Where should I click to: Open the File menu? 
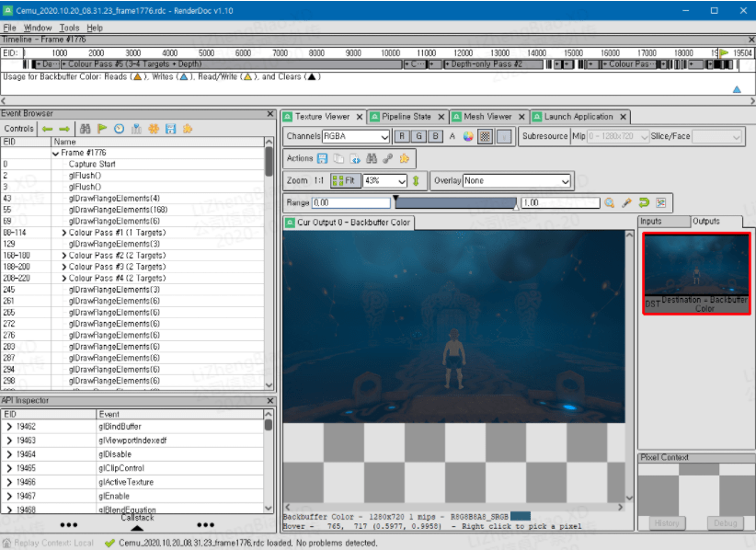tap(9, 28)
